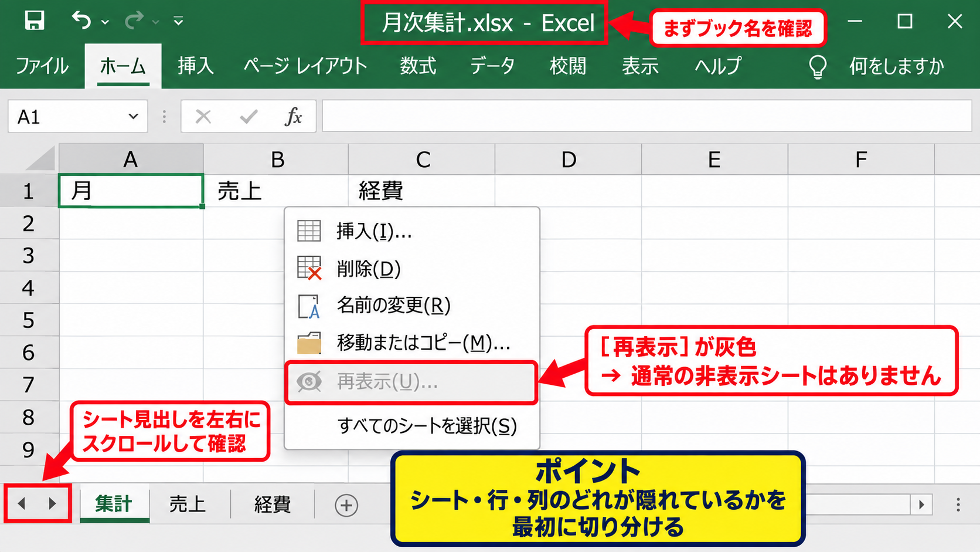
Task: Select column D header
Action: 569,159
